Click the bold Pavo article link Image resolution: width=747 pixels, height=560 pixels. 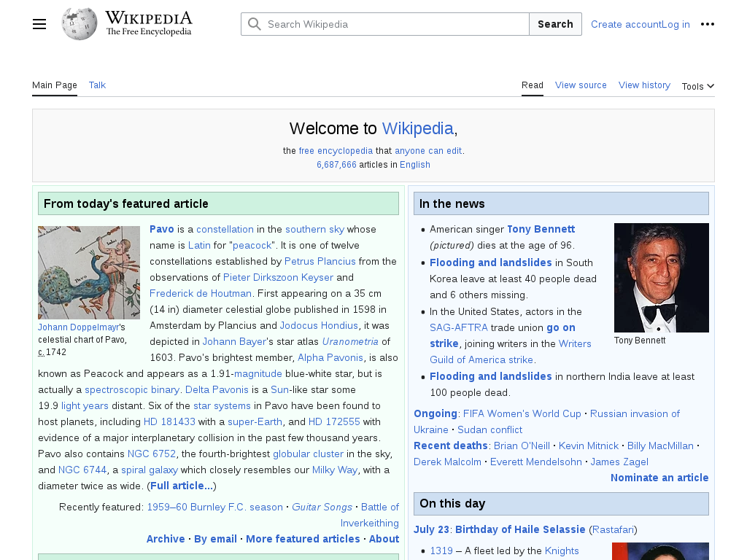(x=161, y=229)
